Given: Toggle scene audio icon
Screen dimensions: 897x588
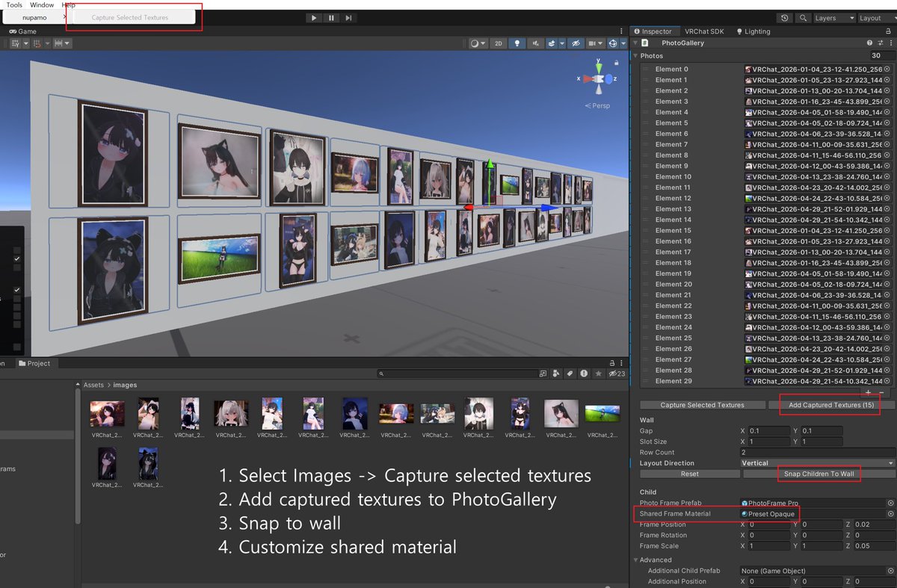Looking at the screenshot, I should (x=535, y=43).
